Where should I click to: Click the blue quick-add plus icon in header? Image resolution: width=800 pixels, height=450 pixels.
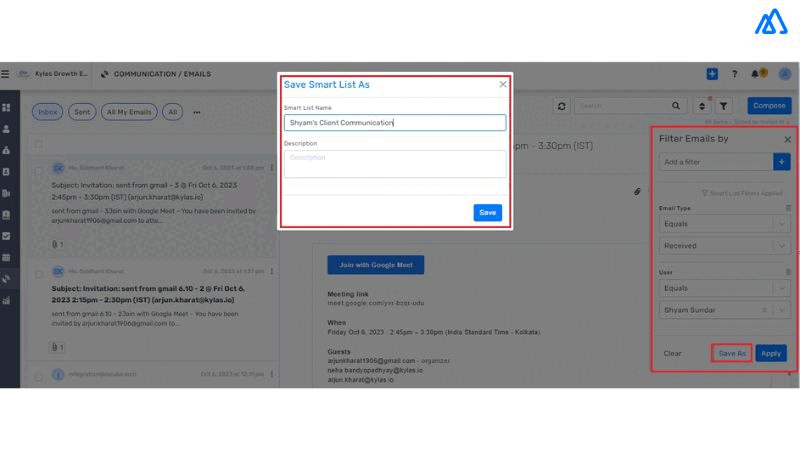712,74
